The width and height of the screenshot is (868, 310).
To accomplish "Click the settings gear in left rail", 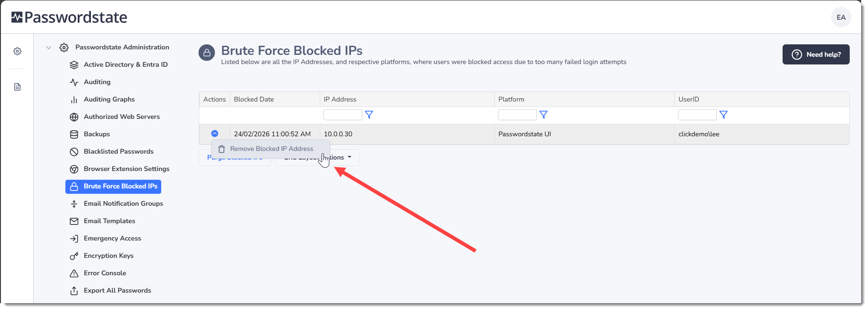I will tap(17, 51).
